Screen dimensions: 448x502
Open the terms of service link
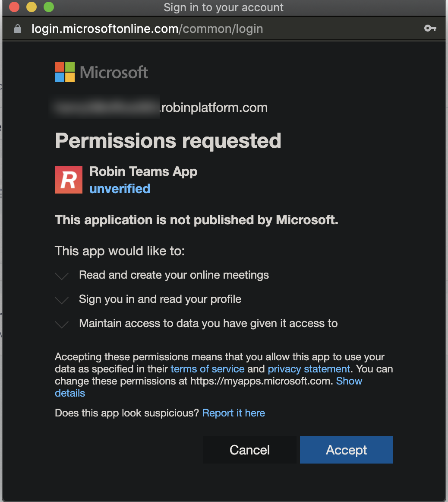[x=207, y=369]
